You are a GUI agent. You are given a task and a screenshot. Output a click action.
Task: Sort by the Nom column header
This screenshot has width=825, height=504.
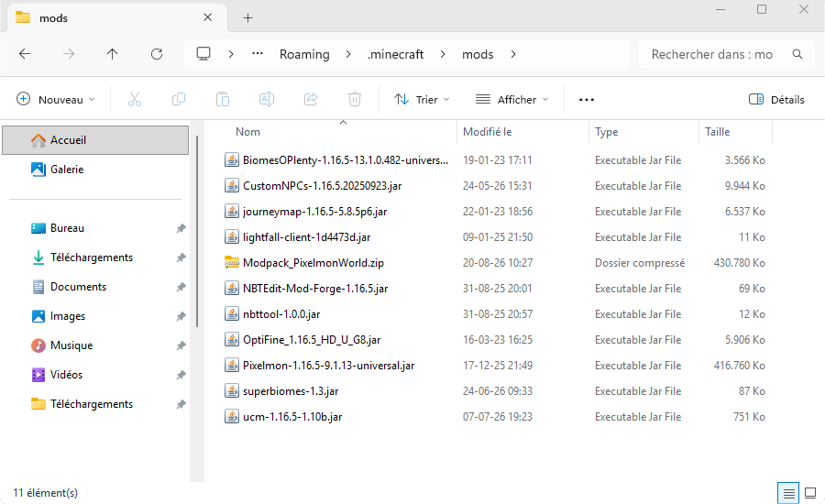coord(247,132)
